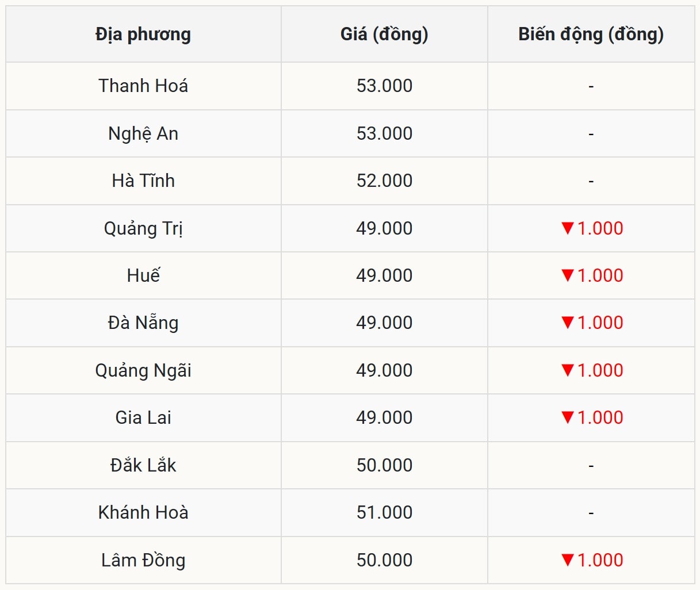
Task: Click the Quảng Ngãi location cell
Action: (143, 370)
